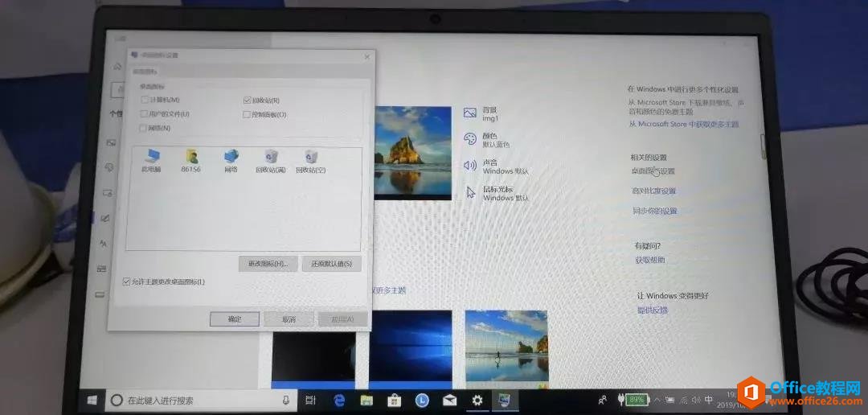Viewport: 868px width, 415px height.
Task: Click the 还原默认值(S) button
Action: click(x=332, y=264)
